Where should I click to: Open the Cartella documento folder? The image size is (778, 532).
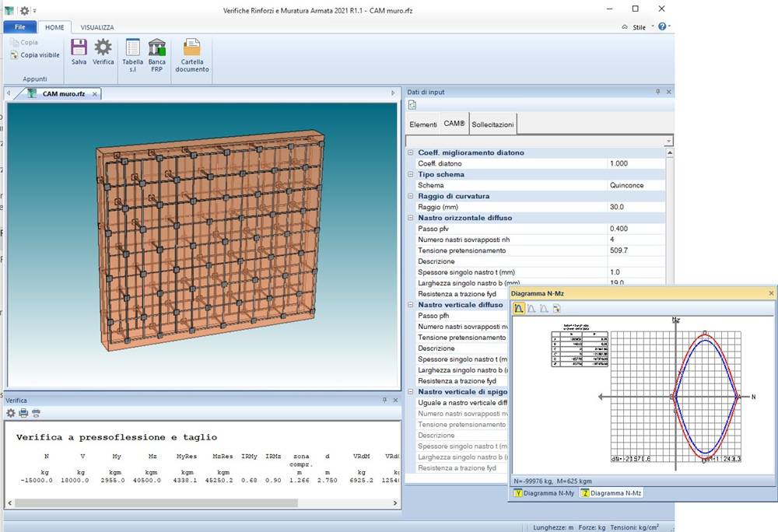coord(191,47)
